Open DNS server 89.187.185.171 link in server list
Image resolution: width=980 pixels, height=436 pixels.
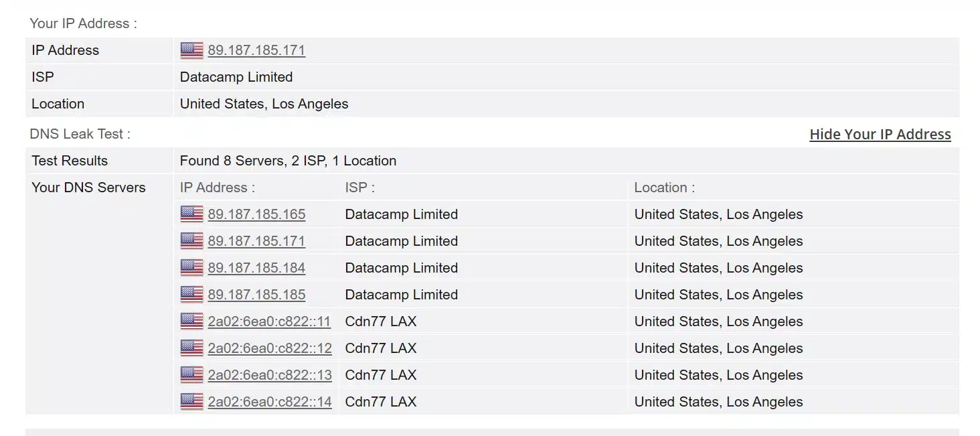pyautogui.click(x=256, y=241)
